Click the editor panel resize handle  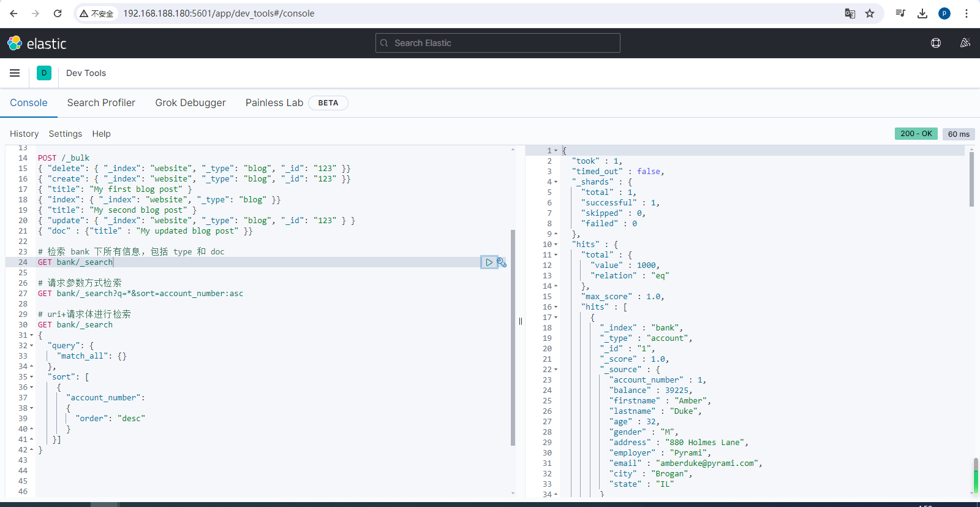521,321
